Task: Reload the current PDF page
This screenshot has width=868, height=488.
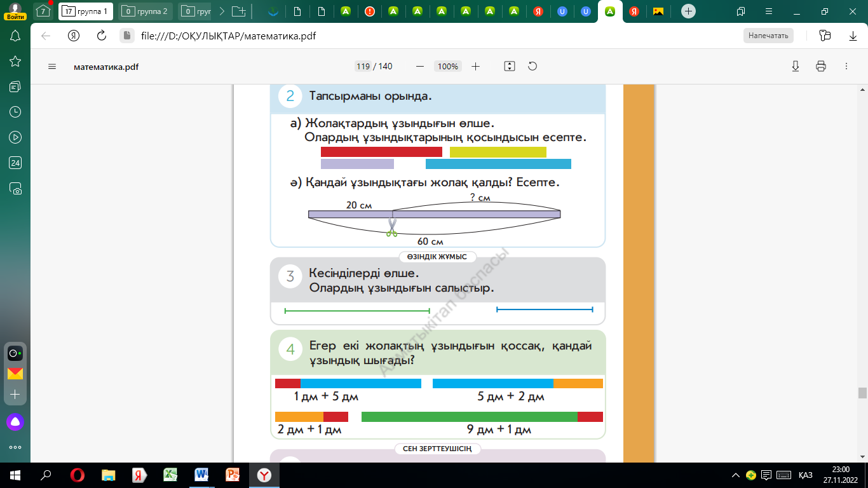Action: point(101,36)
